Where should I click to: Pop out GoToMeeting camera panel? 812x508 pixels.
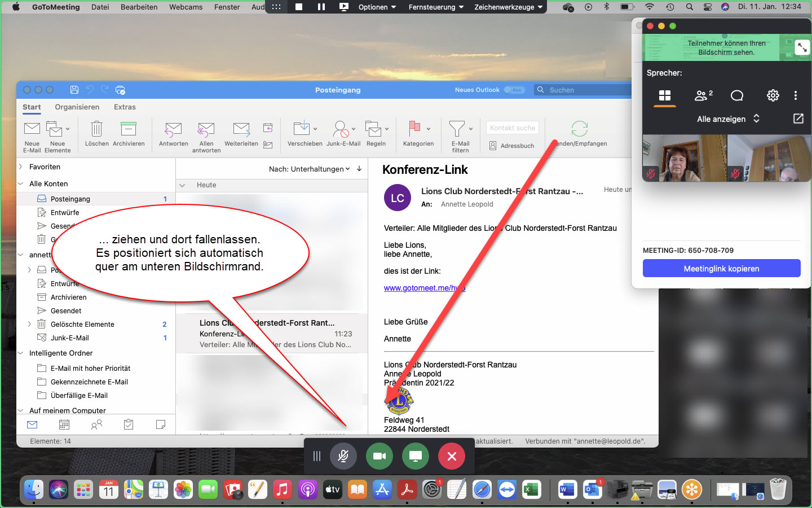(798, 119)
